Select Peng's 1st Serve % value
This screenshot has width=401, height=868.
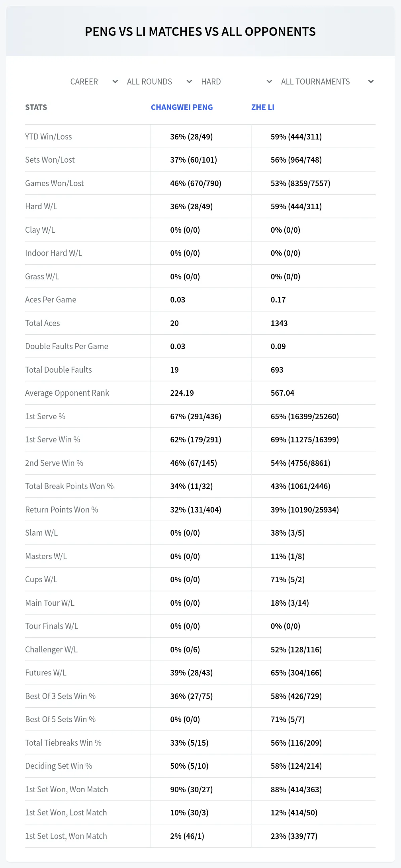pos(196,416)
